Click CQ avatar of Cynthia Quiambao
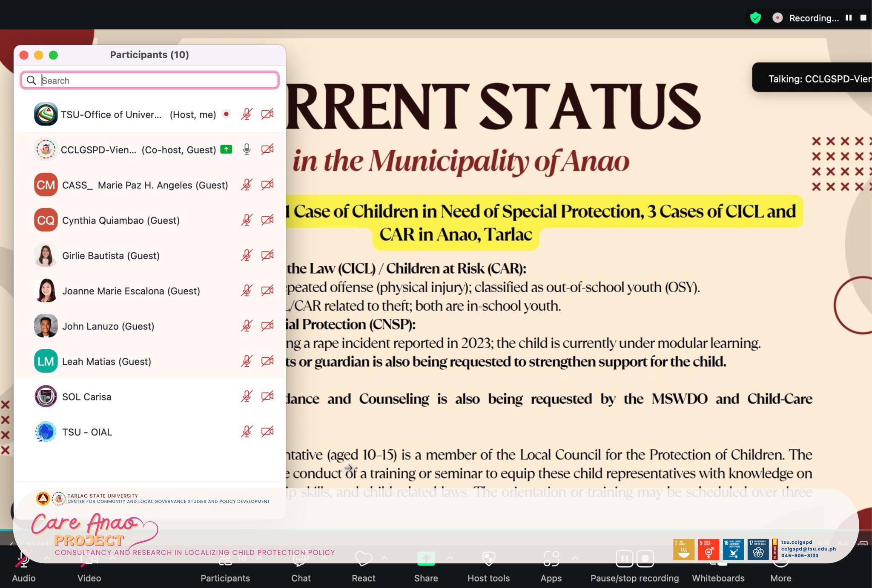Viewport: 872px width, 588px height. [46, 220]
